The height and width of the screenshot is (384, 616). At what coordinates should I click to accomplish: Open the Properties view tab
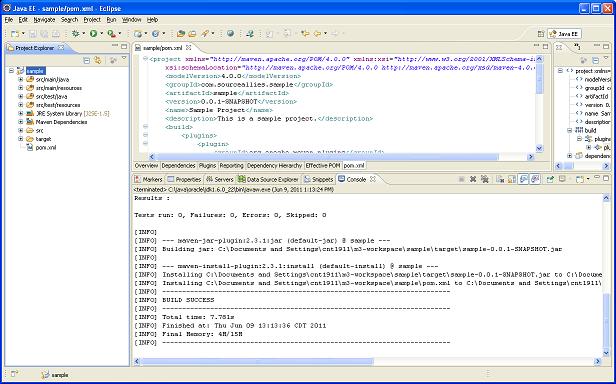click(x=184, y=179)
